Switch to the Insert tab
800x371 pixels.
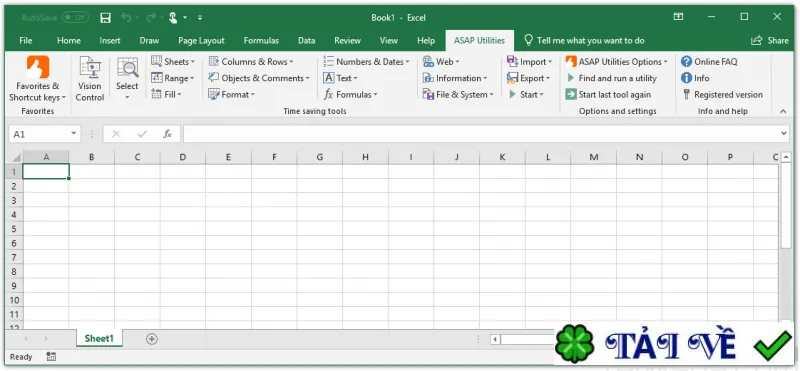[x=110, y=41]
